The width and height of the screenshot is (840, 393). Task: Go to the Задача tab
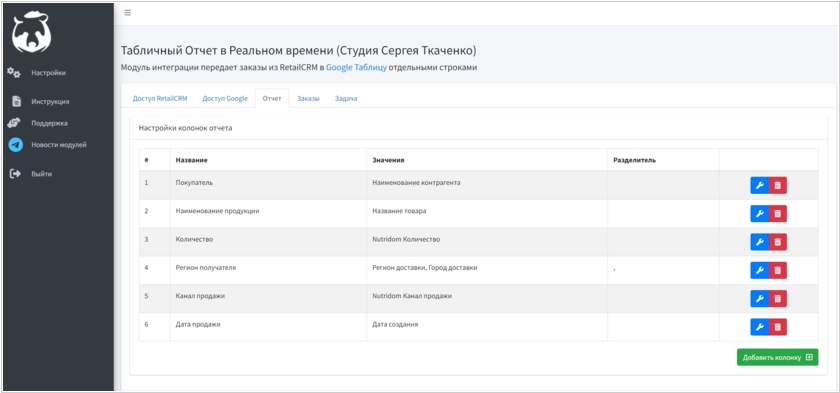click(346, 99)
